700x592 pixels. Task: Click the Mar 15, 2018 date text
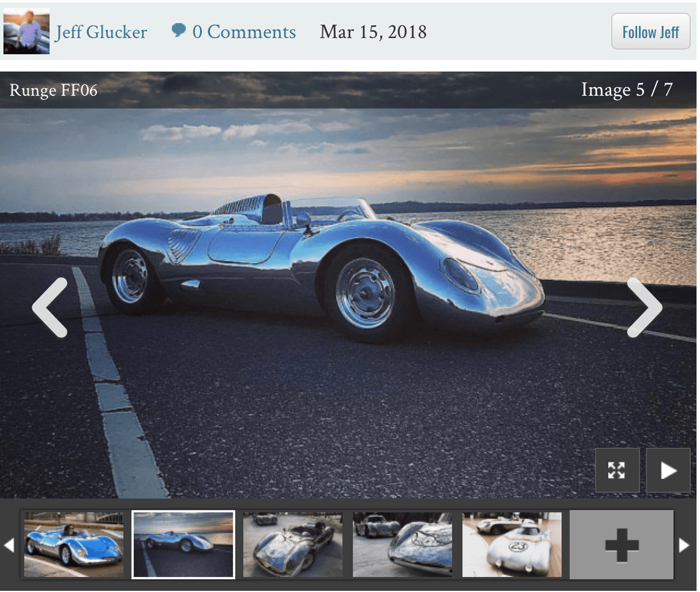coord(373,32)
